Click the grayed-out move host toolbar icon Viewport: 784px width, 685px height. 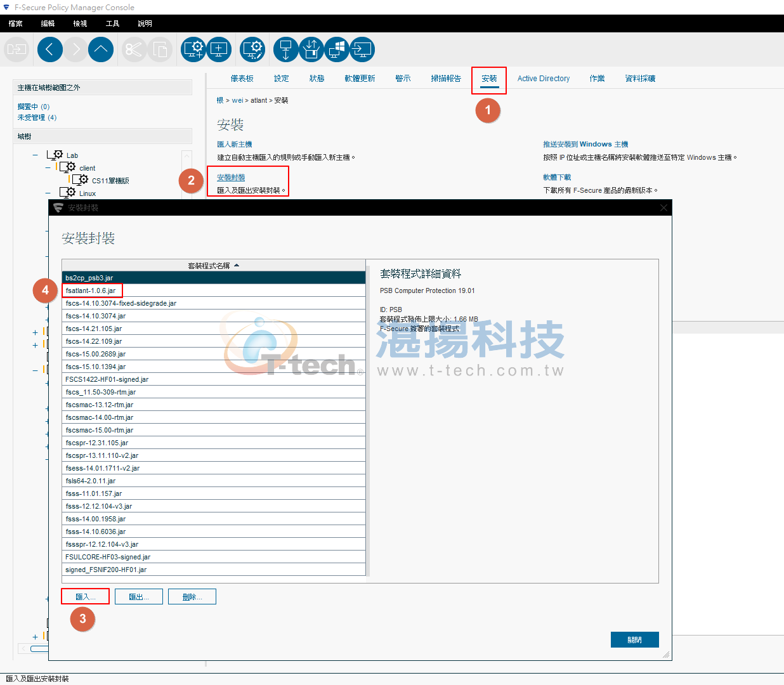pos(17,49)
